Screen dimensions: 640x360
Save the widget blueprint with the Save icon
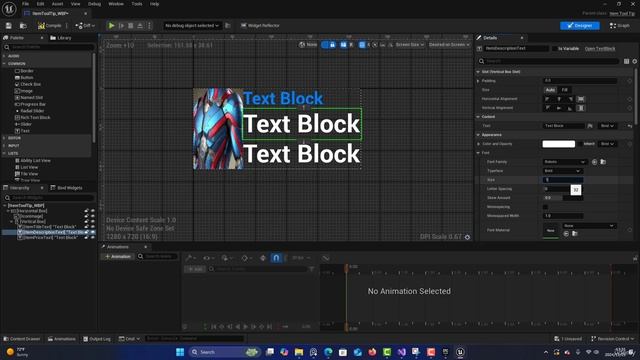[x=9, y=26]
